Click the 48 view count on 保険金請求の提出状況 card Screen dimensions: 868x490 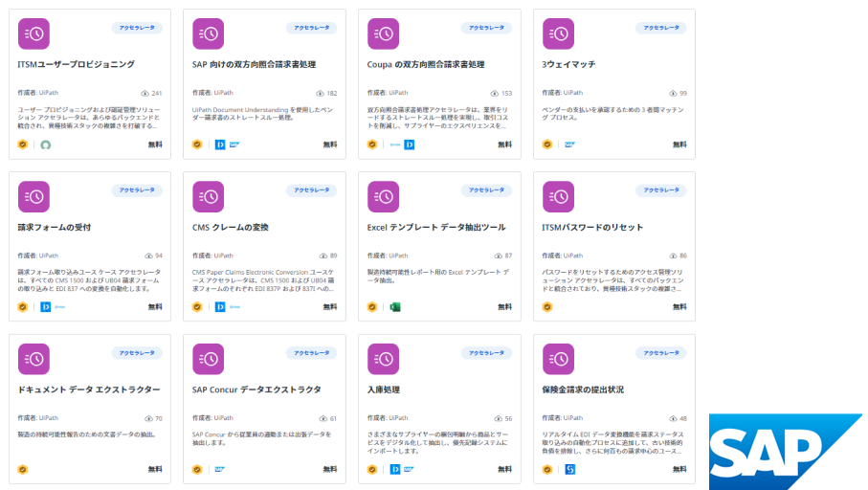click(679, 418)
